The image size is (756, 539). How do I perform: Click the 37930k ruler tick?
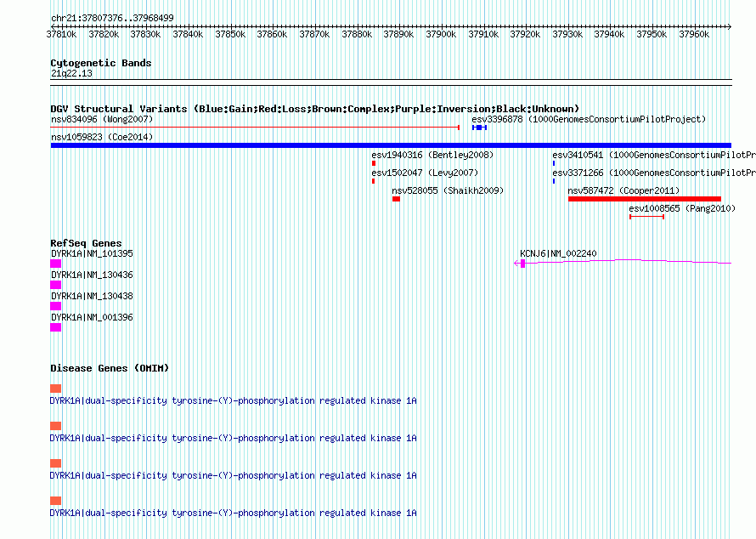(x=567, y=34)
